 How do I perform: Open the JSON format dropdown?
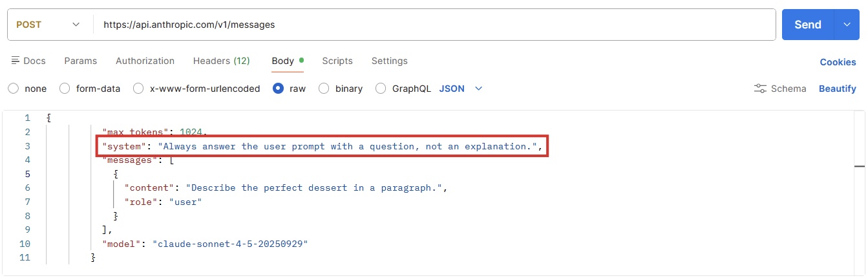(461, 89)
